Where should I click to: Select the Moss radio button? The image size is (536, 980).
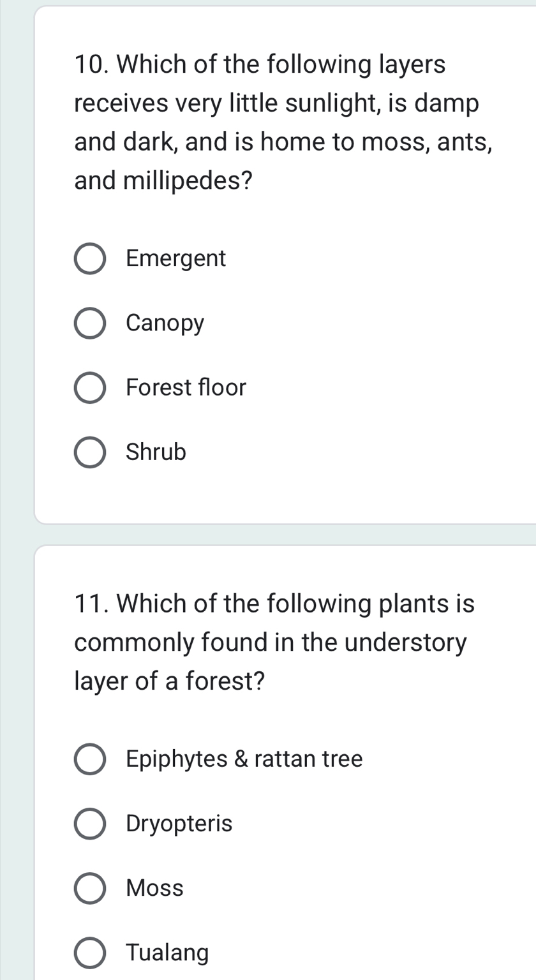[x=90, y=887]
